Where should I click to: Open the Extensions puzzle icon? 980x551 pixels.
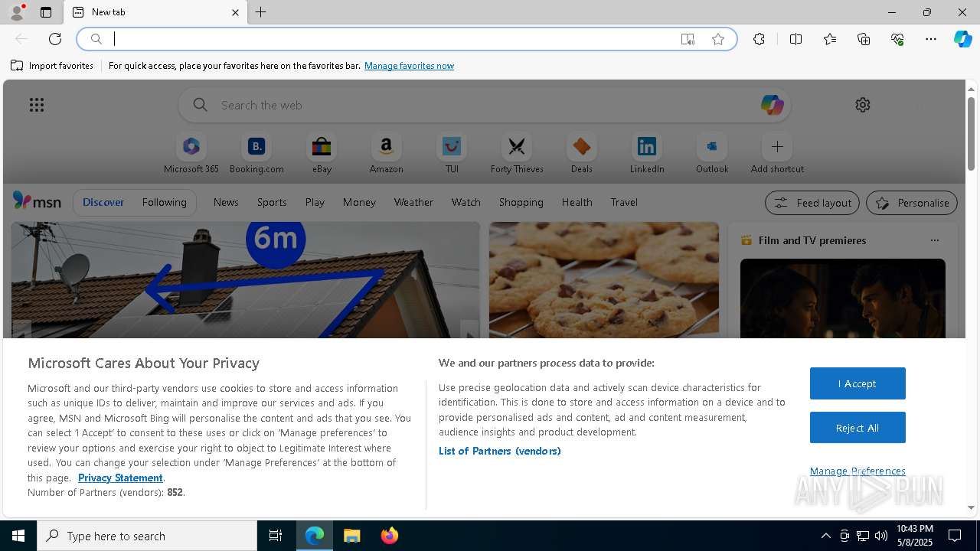(x=759, y=39)
